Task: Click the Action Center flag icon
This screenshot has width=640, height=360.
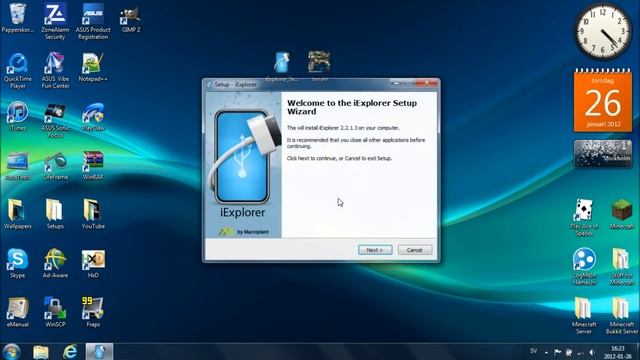Action: click(x=558, y=352)
